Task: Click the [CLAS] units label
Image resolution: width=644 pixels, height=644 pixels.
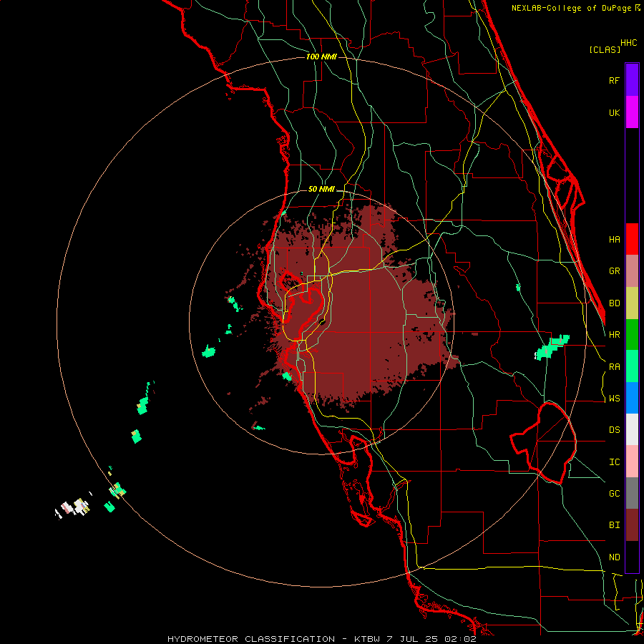Action: 605,50
